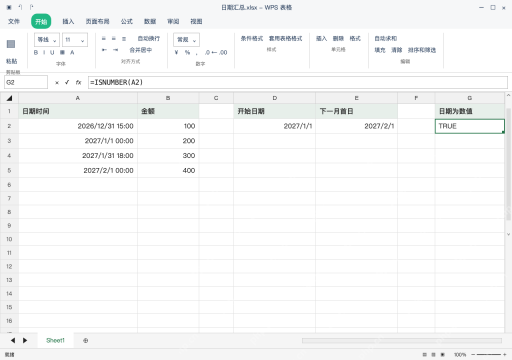This screenshot has height=360, width=512.
Task: Click 合并居中 merge and center
Action: tap(141, 50)
